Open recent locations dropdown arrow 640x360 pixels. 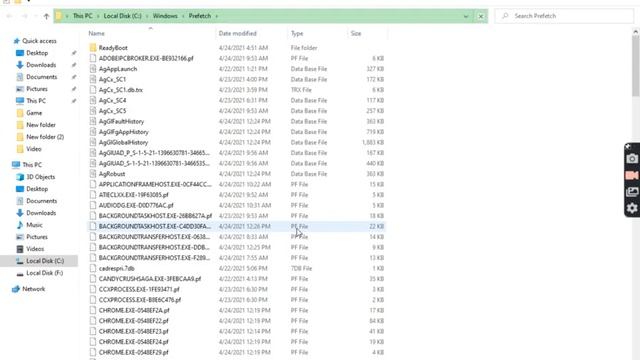coord(36,16)
